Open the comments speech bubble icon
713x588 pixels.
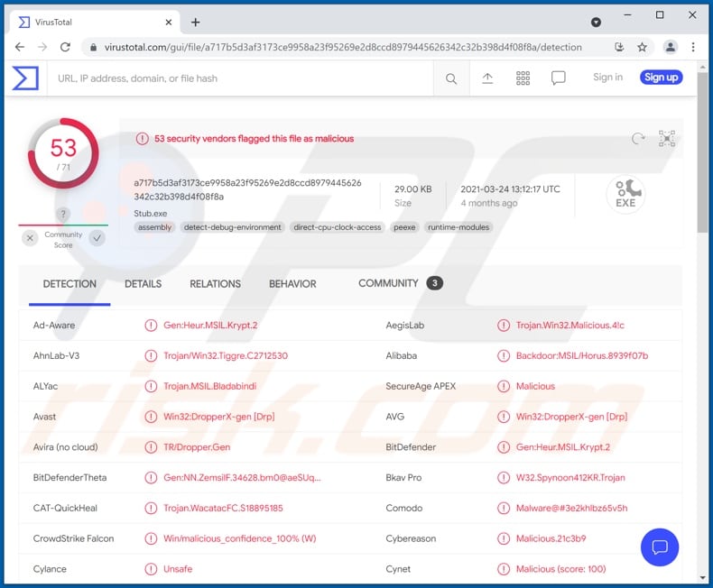(559, 78)
